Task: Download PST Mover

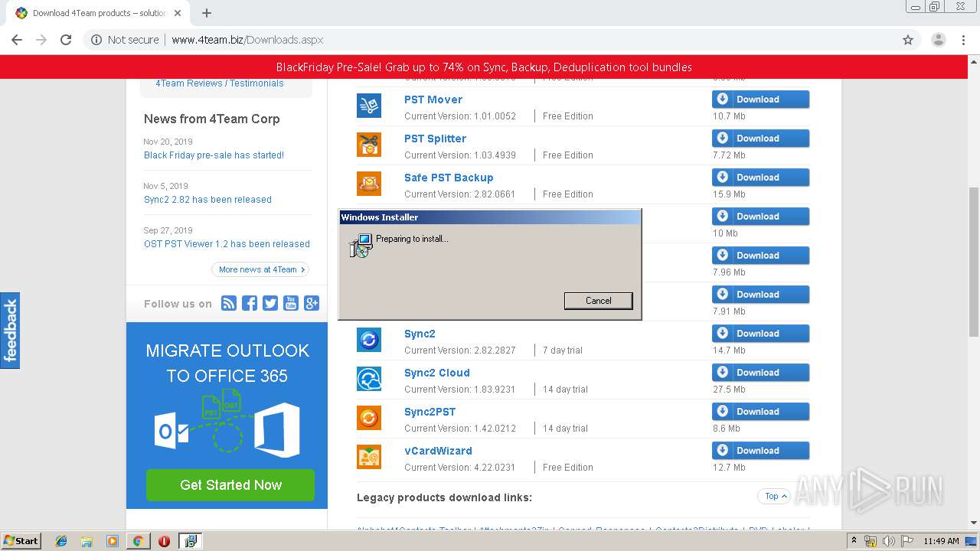Action: [x=760, y=99]
